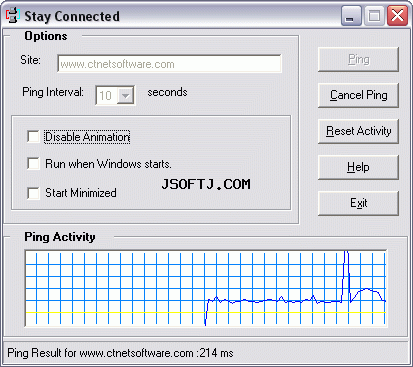Open the Ping Interval dropdown arrow
The width and height of the screenshot is (413, 367).
pyautogui.click(x=126, y=96)
